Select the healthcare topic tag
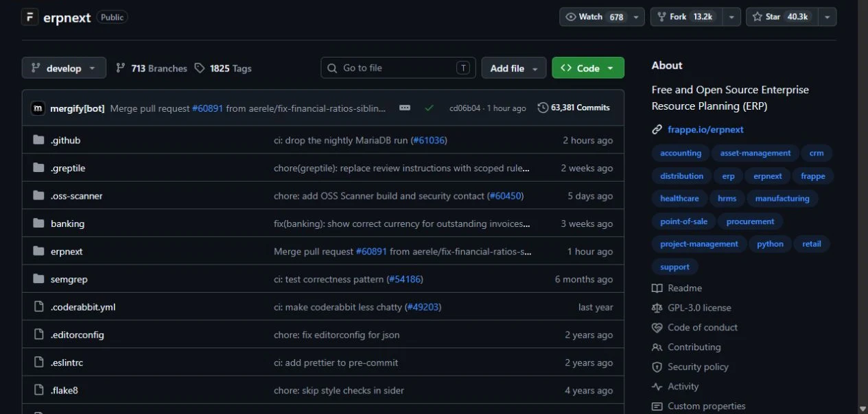 [679, 199]
